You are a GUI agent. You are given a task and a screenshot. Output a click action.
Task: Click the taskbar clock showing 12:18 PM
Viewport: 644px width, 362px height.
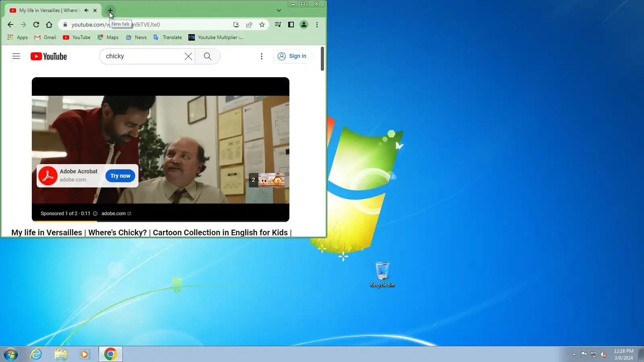tap(623, 354)
